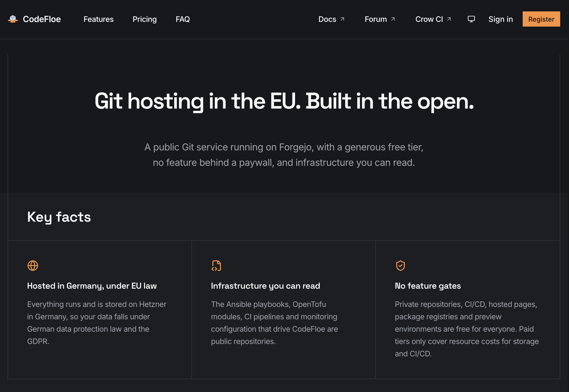Screen dimensions: 569x392
Task: Click the external arrow icon beside Forum
Action: click(393, 19)
